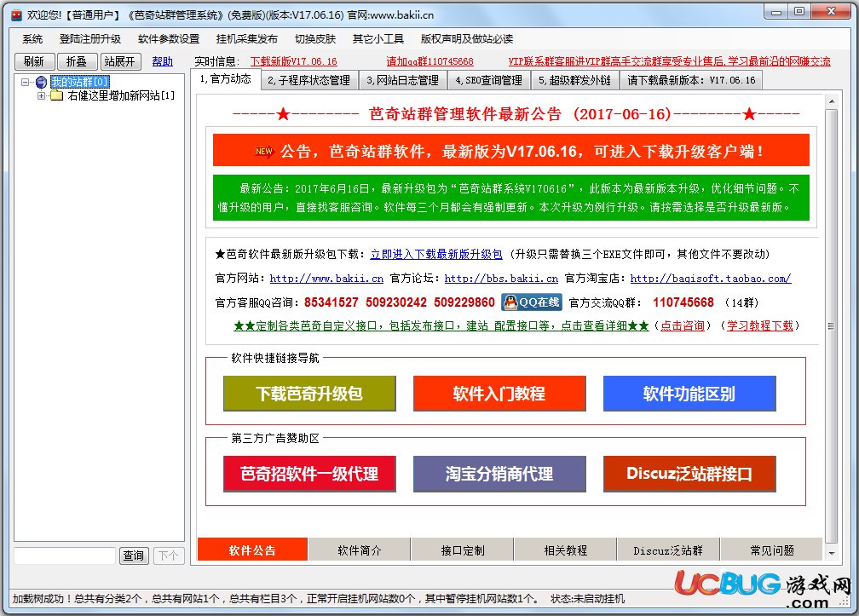Click the 软件入门教程 button
Viewport: 859px width, 616px height.
(499, 393)
